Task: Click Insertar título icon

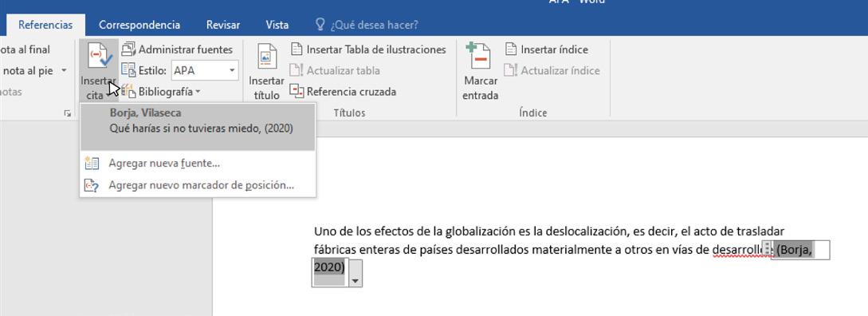Action: point(267,57)
